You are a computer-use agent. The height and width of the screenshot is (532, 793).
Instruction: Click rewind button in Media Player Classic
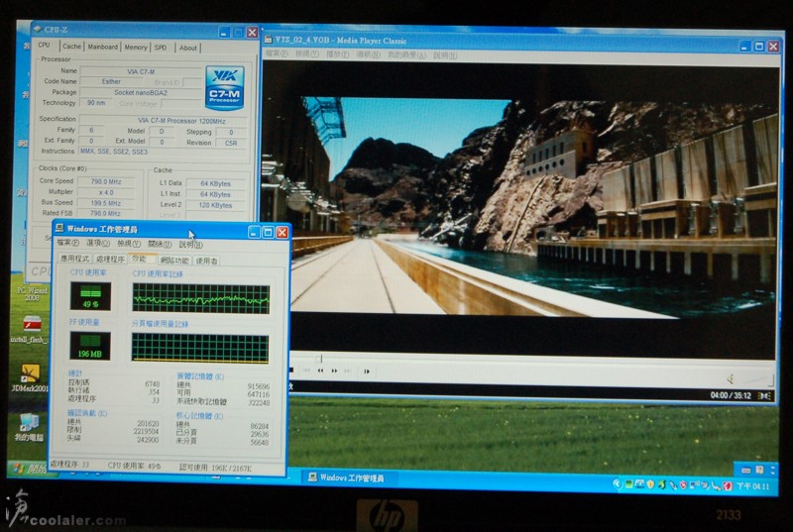pos(320,371)
